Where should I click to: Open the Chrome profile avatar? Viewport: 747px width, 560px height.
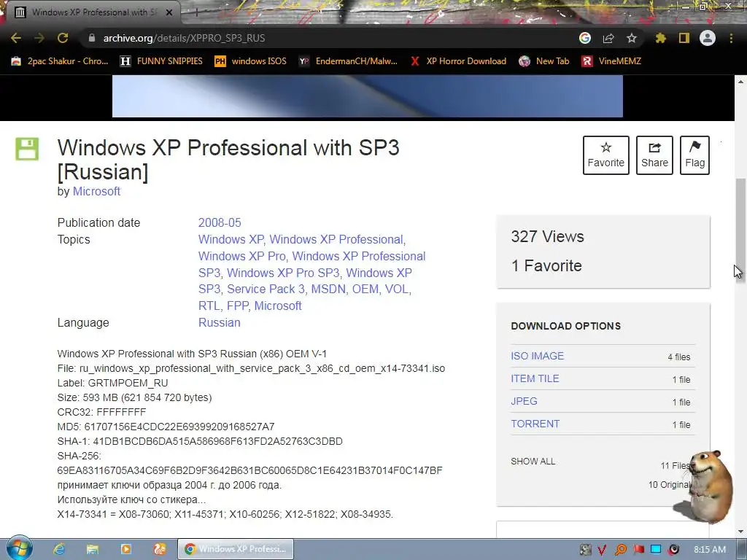coord(708,38)
